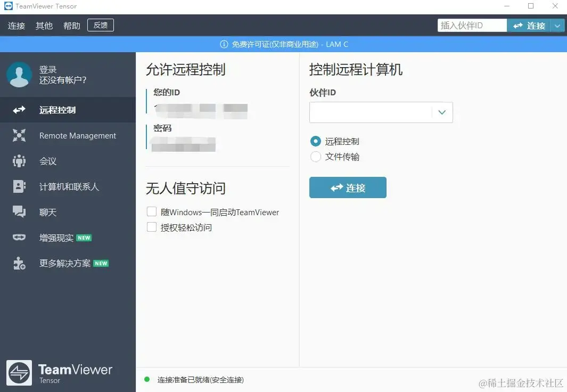Image resolution: width=567 pixels, height=392 pixels.
Task: Click the NEW badge beside 更多解决方案
Action: [101, 263]
